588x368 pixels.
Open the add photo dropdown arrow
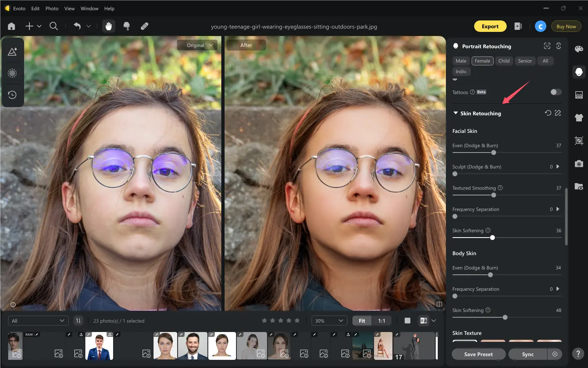39,26
